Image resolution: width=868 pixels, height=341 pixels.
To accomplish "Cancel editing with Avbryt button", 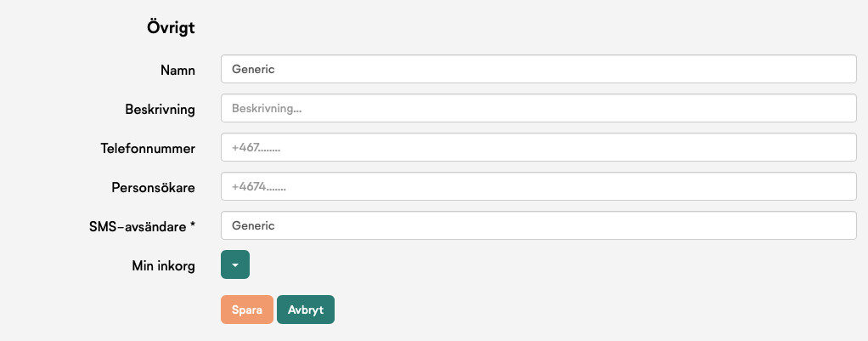I will pos(306,310).
